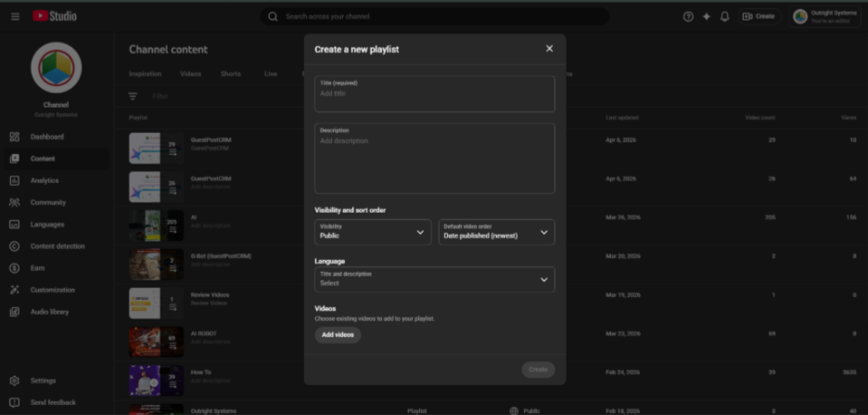Click the AI playlist thumbnail with 205 videos

coord(156,226)
